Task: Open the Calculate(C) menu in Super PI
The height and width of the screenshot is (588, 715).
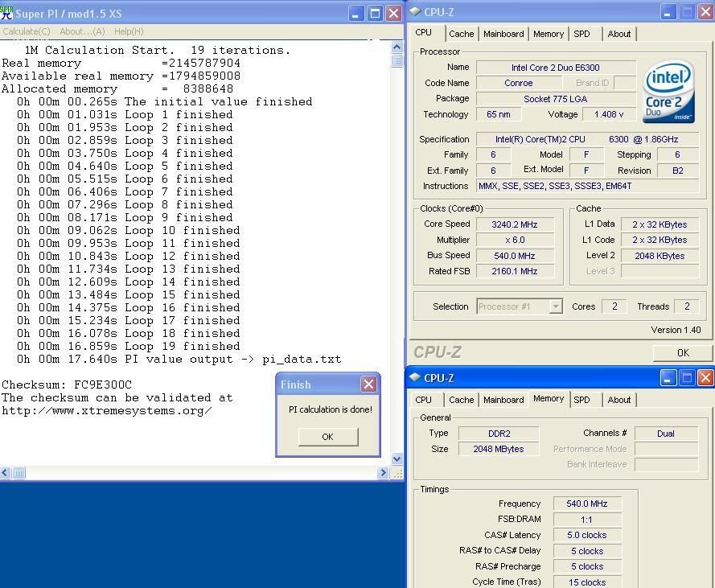Action: [27, 31]
